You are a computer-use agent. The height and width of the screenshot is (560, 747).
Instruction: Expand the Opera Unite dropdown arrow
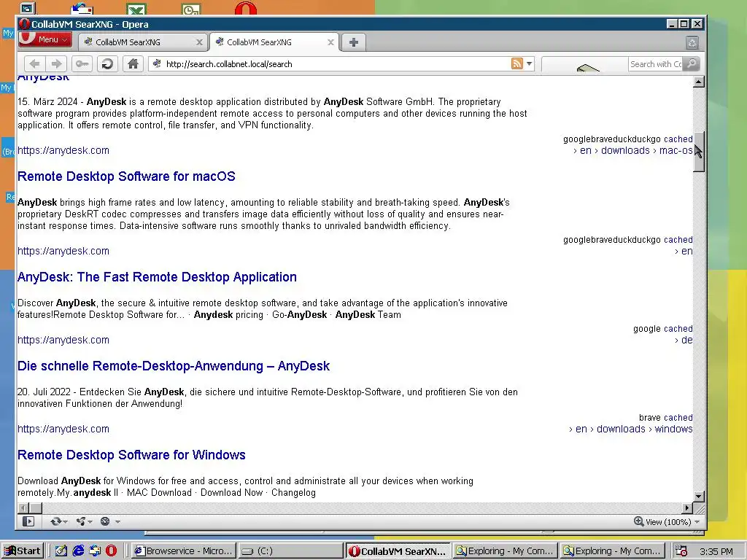(x=90, y=522)
